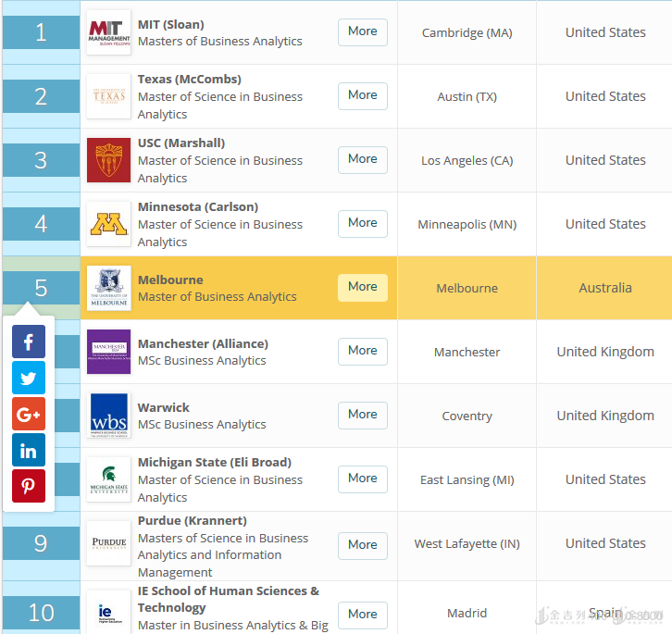
Task: Share ranking on LinkedIn
Action: pos(29,450)
